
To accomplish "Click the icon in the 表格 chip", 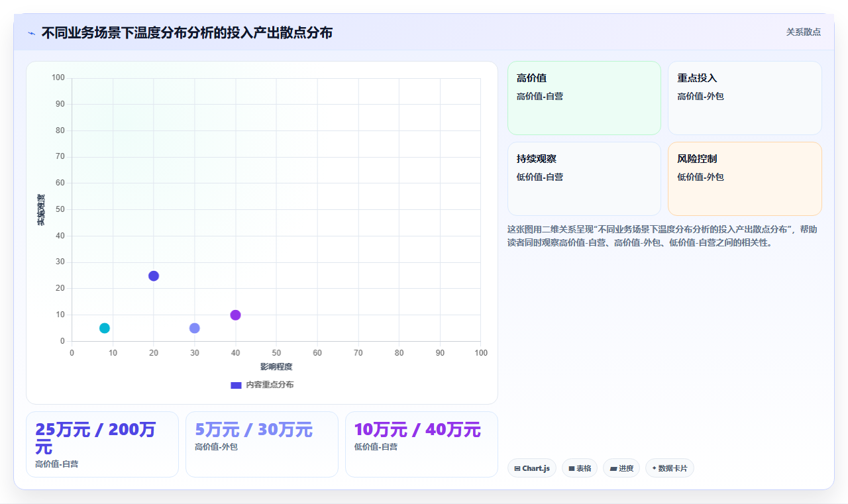I will [572, 469].
